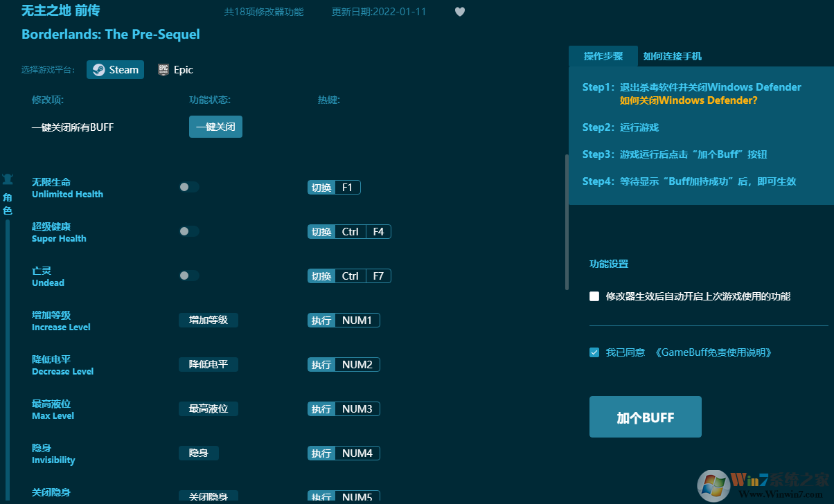834x504 pixels.
Task: Trigger 最高液位 for max level
Action: coord(208,408)
